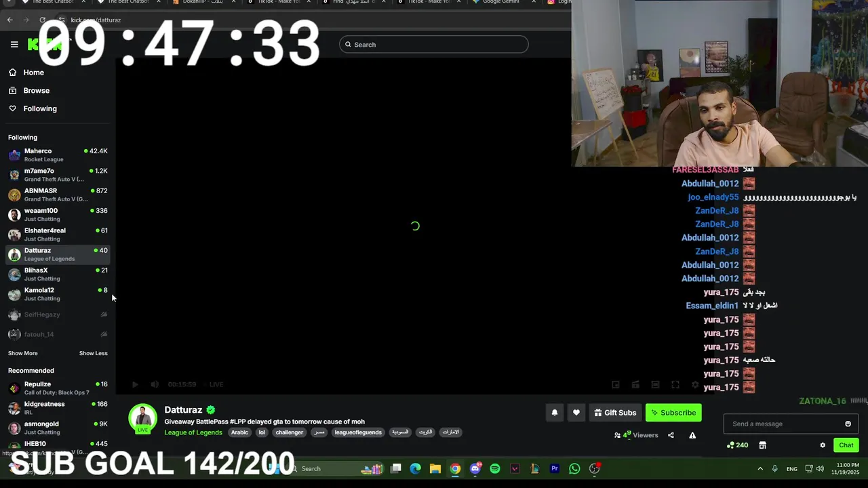The width and height of the screenshot is (868, 488).
Task: Open ABNMASR channel in Following list
Action: coord(58,195)
